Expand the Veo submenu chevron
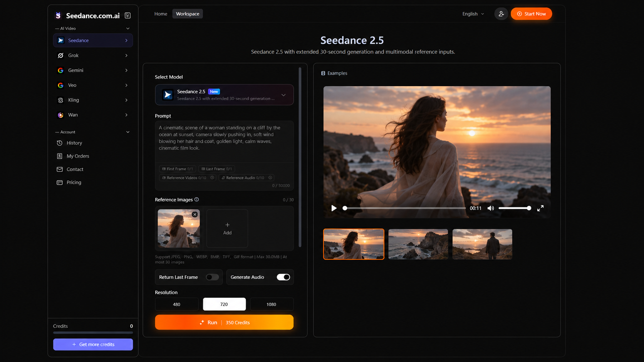 126,85
